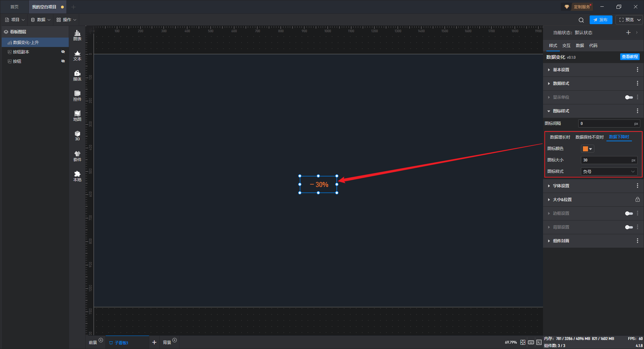Open the 套件 kit components panel
Screen dimensions: 644x349
77,156
